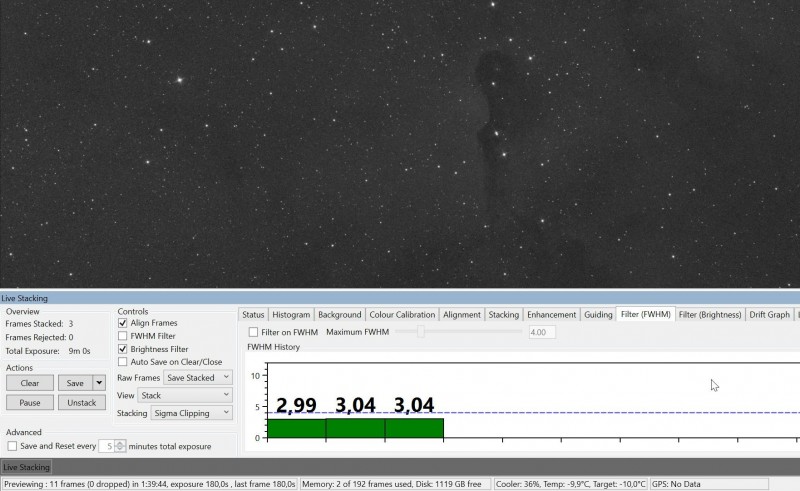Switch to the Status tab

tap(253, 315)
